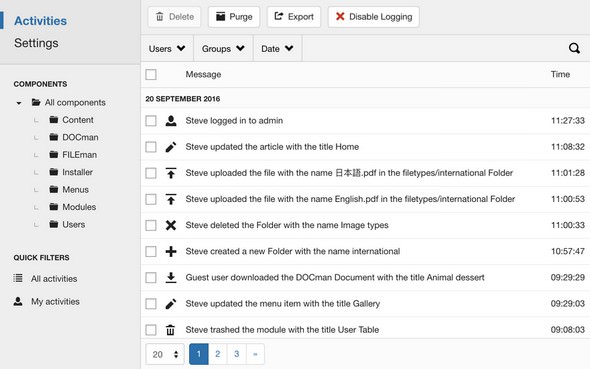Click the X icon for deleted Image types folder
The height and width of the screenshot is (369, 590).
(171, 225)
